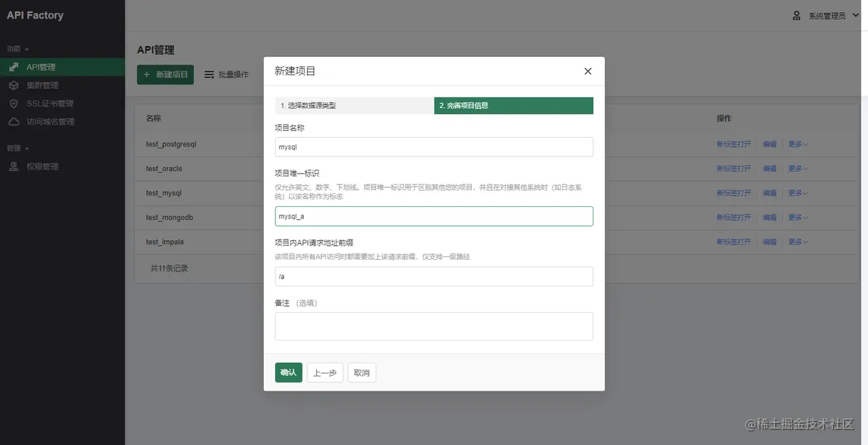Open 访问域名管理 via the cloud icon
The height and width of the screenshot is (445, 868).
click(x=15, y=121)
